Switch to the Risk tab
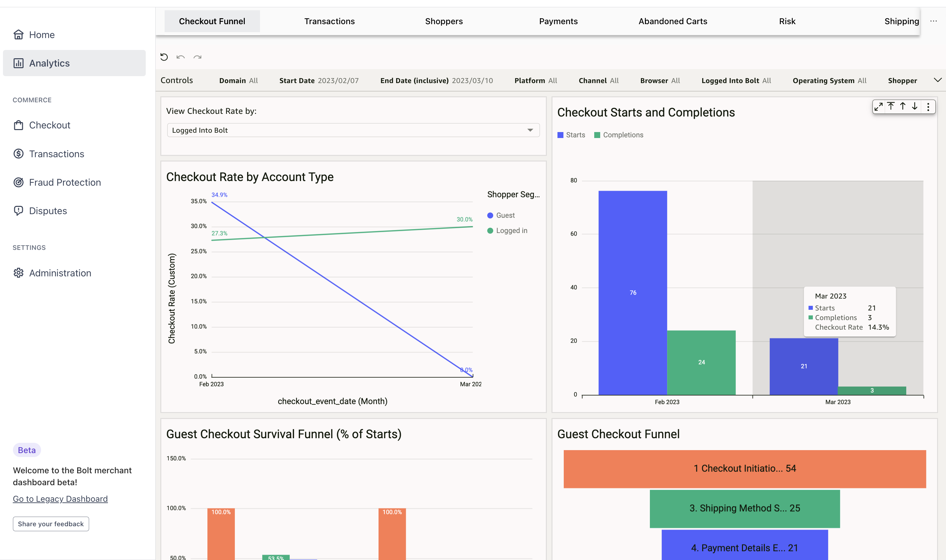946x560 pixels. pos(787,21)
